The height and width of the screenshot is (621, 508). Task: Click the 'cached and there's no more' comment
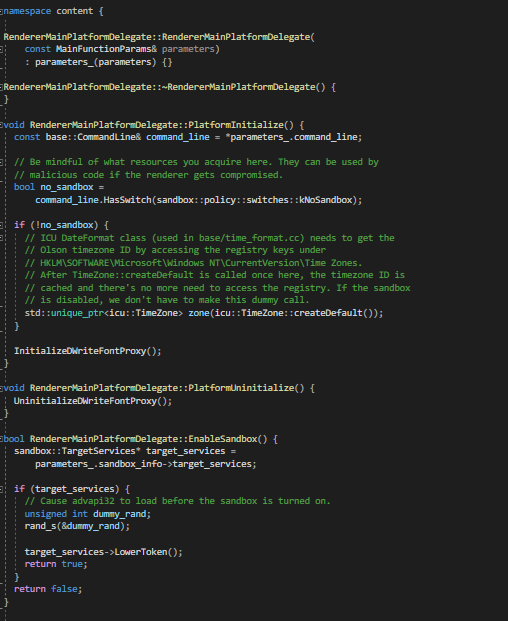[x=217, y=288]
